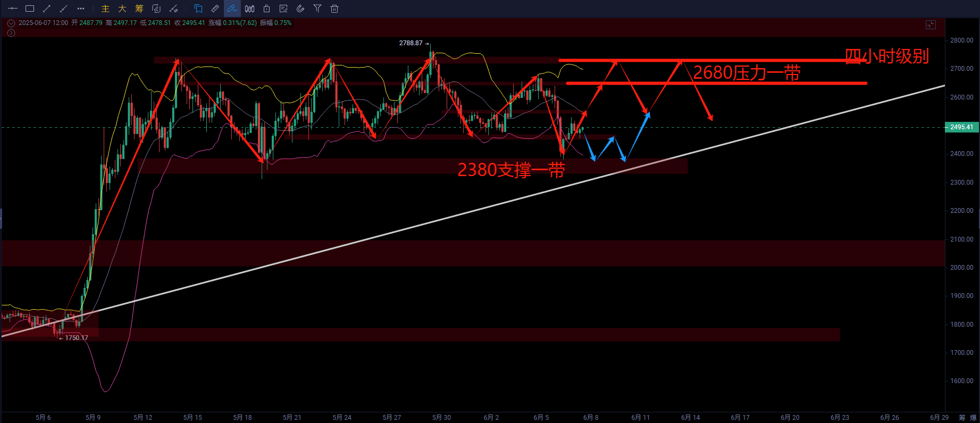Click the 2025-06-07 12:00 timestamp
The width and height of the screenshot is (980, 423).
coord(43,23)
